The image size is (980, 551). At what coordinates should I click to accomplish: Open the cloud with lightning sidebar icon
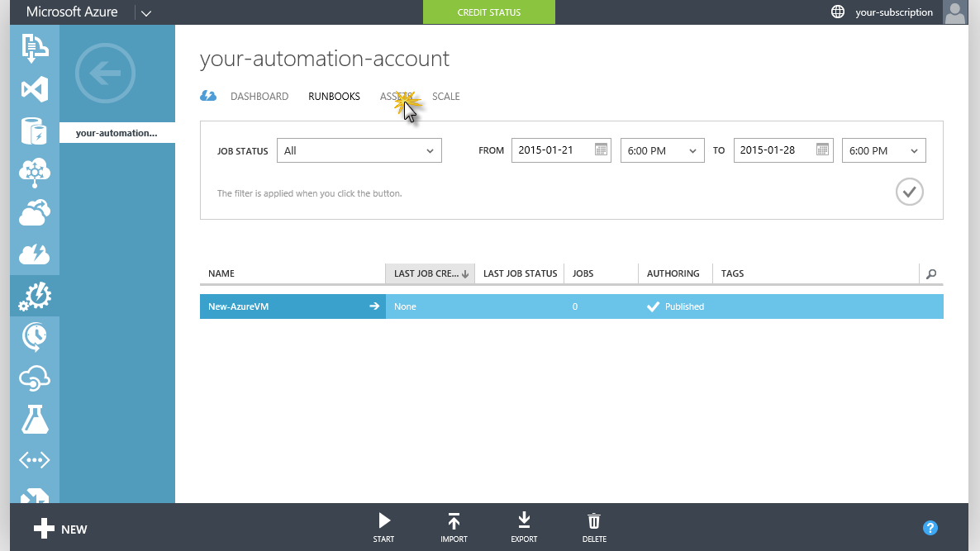click(x=35, y=254)
